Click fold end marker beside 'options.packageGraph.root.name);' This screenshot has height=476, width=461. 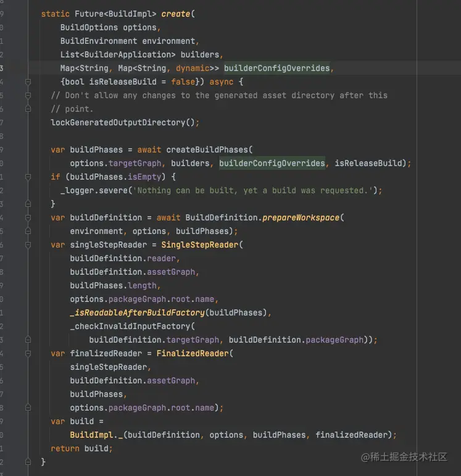[x=28, y=407]
